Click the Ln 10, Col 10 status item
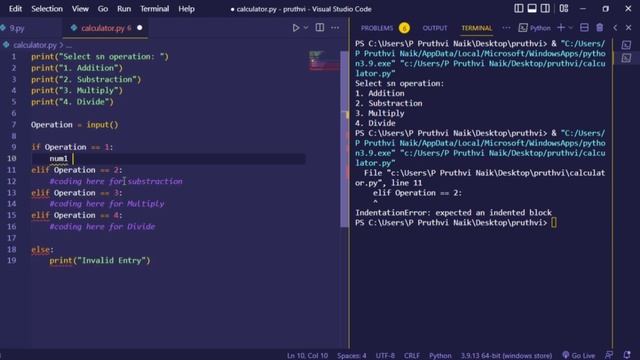This screenshot has width=640, height=360. click(x=307, y=356)
